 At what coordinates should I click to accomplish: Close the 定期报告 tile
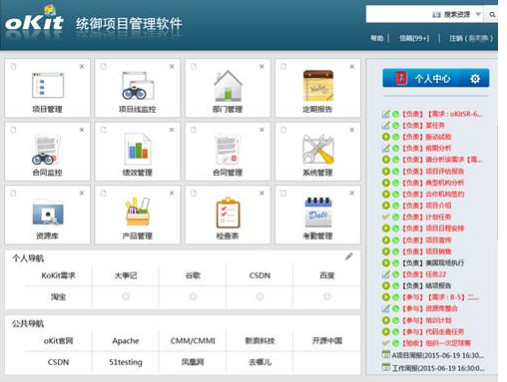pyautogui.click(x=352, y=67)
